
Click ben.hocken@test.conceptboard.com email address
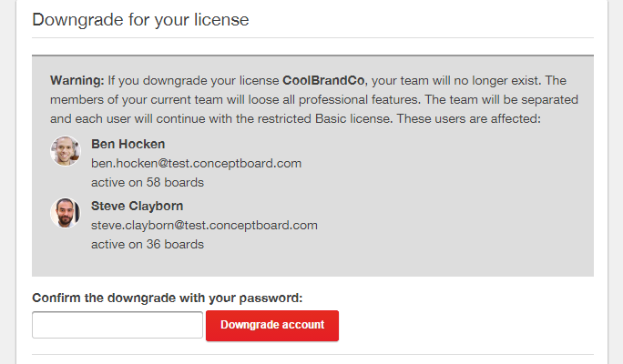(x=196, y=163)
